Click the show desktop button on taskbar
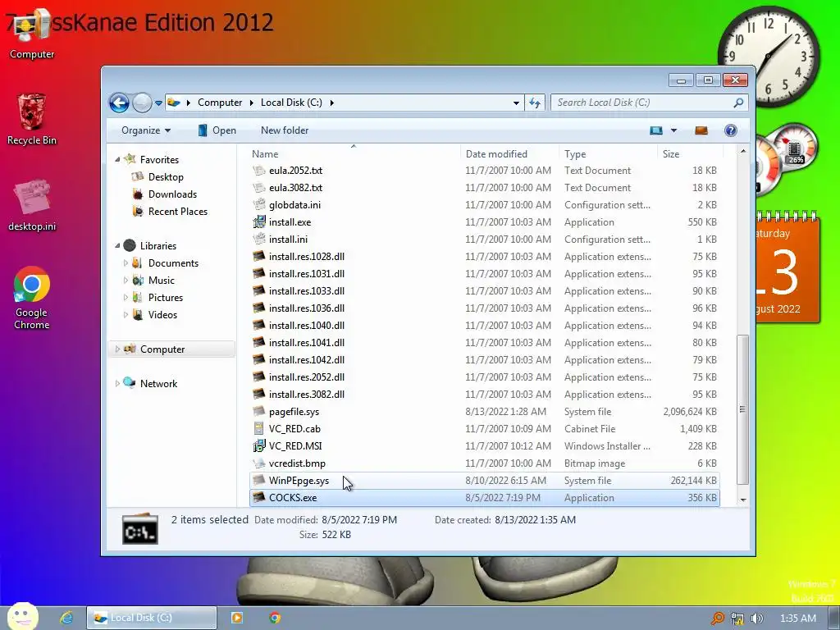The image size is (840, 630). click(x=834, y=619)
